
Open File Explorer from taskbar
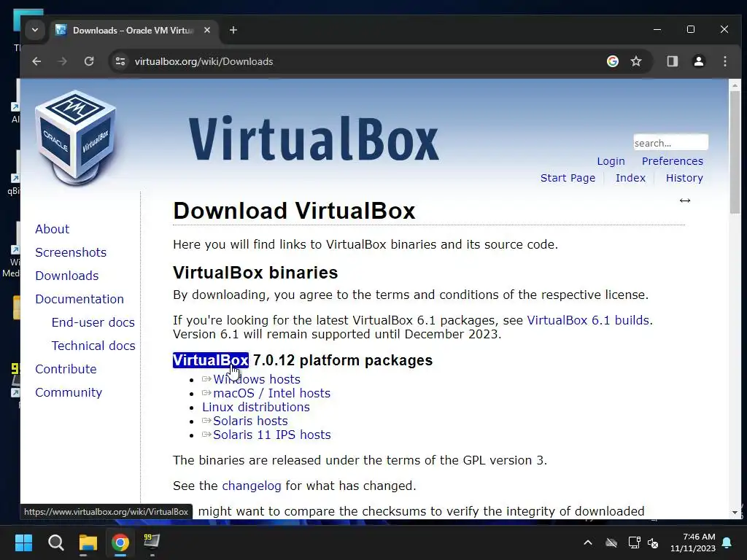88,542
